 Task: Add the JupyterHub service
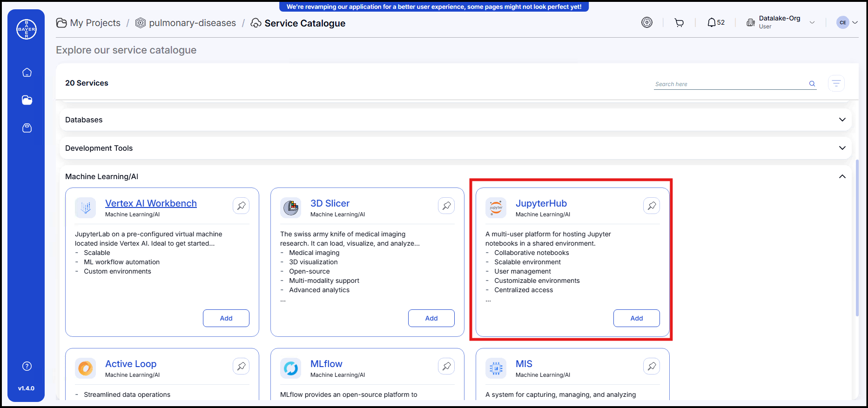637,318
